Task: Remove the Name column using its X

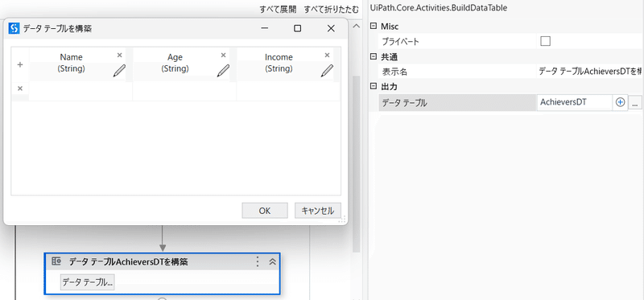Action: [x=119, y=55]
